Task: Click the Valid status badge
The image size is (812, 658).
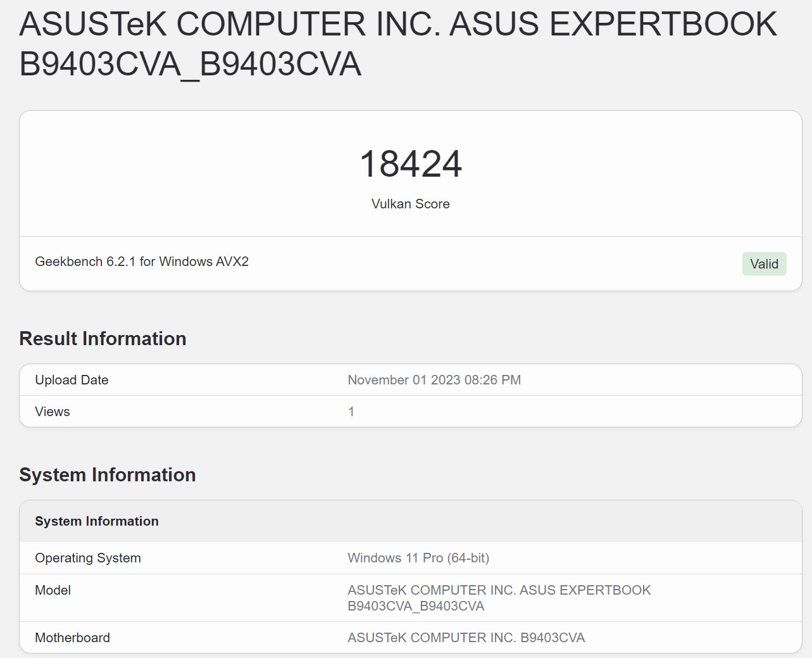Action: coord(764,264)
